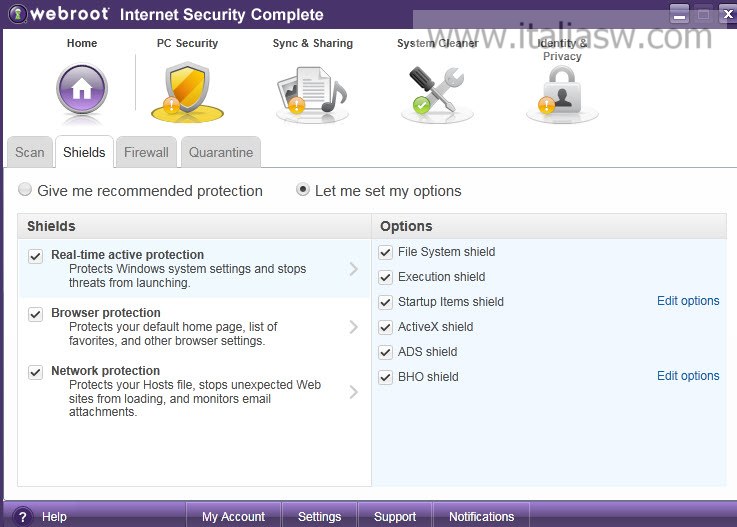This screenshot has height=527, width=737.
Task: Open the Identity & Privacy padlock icon
Action: tap(562, 95)
